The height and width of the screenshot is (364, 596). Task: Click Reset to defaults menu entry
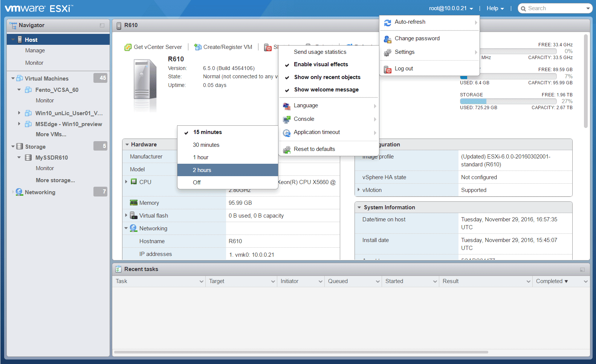(329, 149)
